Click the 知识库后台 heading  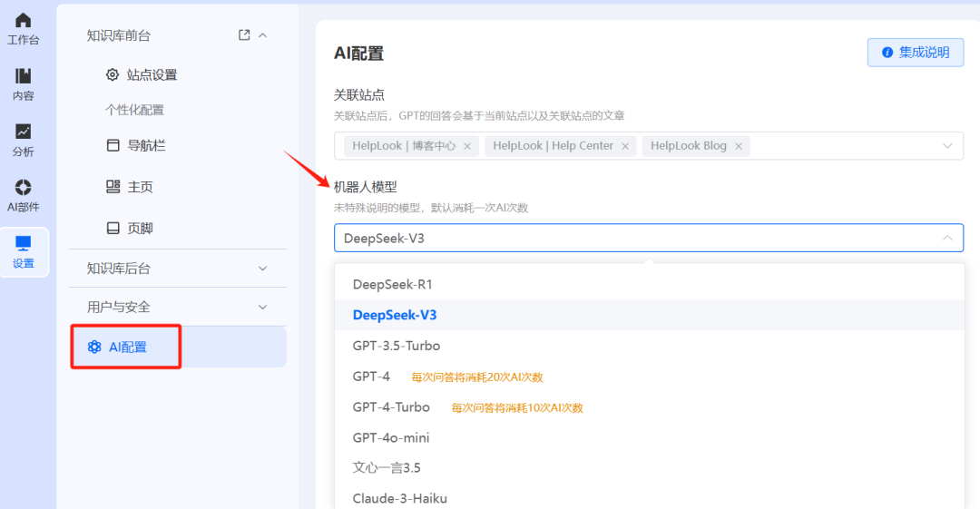118,269
